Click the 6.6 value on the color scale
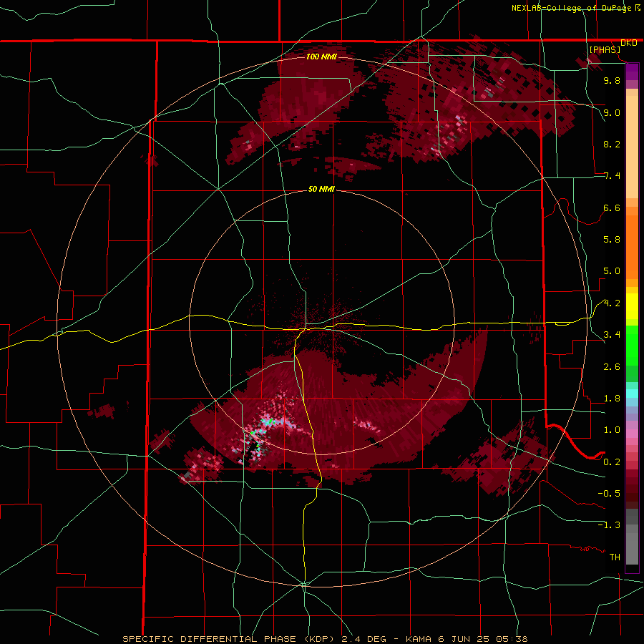Image resolution: width=644 pixels, height=644 pixels. 612,208
